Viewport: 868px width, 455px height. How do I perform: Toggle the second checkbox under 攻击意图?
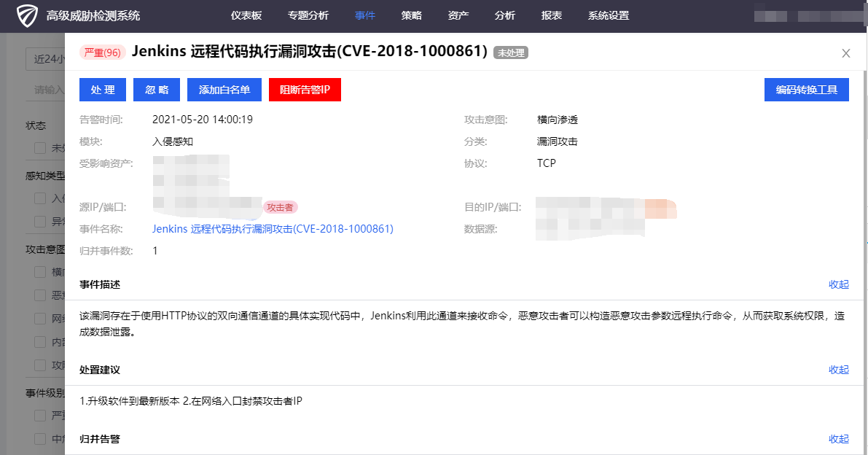40,295
